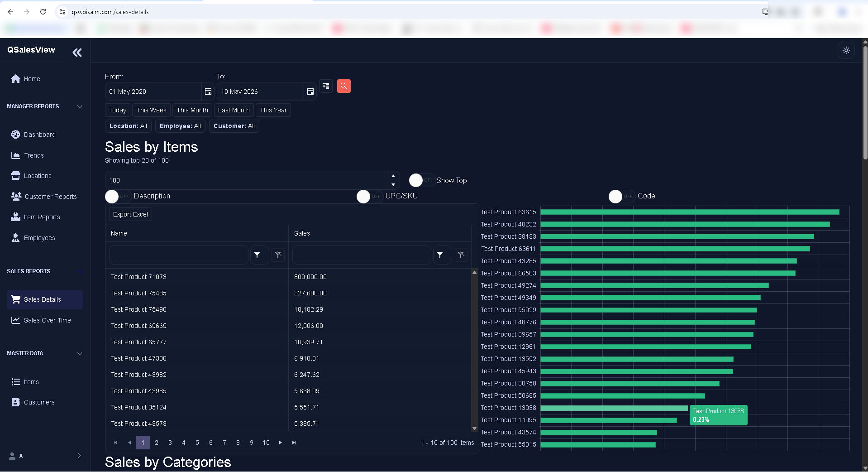The width and height of the screenshot is (868, 472).
Task: Toggle the UPC/SKU switch
Action: coord(370,196)
